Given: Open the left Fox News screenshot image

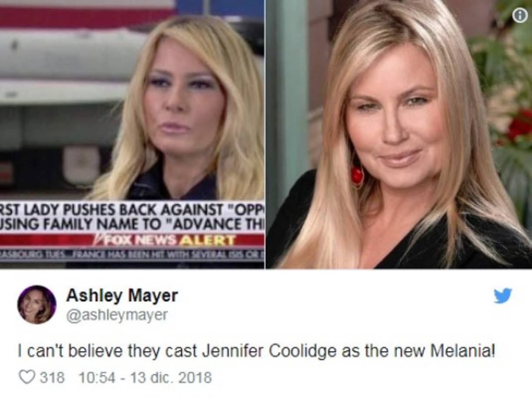Looking at the screenshot, I should [x=132, y=134].
